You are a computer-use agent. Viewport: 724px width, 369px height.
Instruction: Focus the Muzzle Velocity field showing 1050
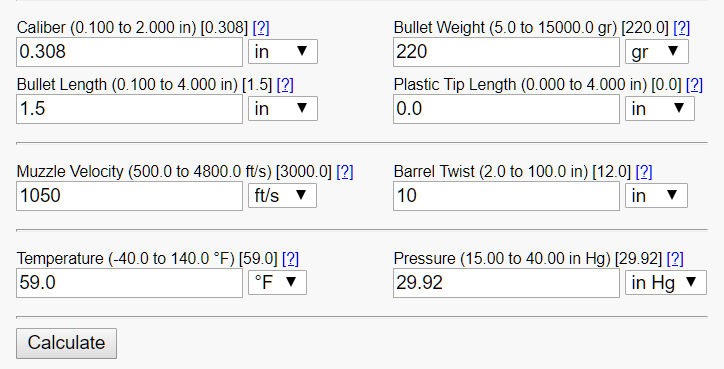(x=129, y=196)
